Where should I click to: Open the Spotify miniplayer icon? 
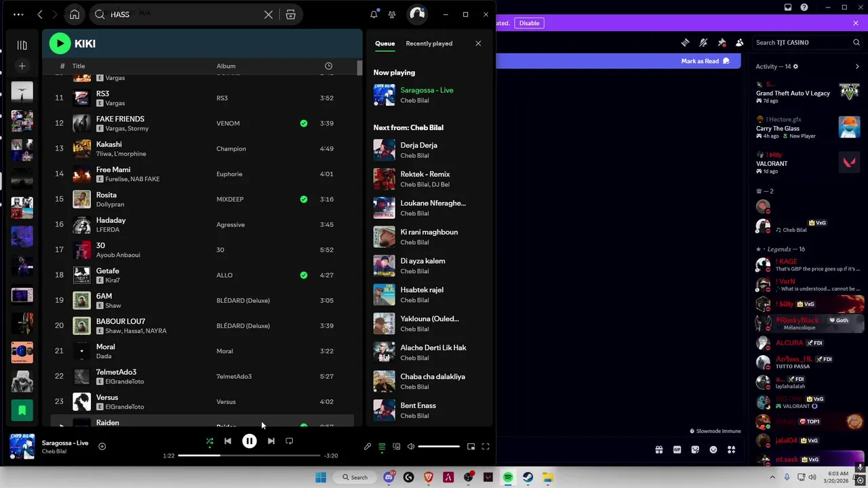471,447
